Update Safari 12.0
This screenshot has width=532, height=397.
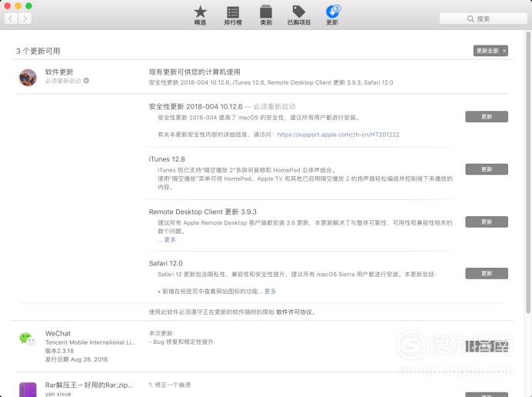487,273
